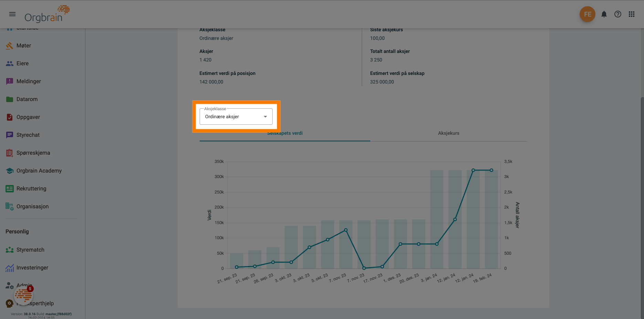Click the Estimert verdi på posisjon value 142 000,00
This screenshot has height=319, width=644.
coord(211,82)
